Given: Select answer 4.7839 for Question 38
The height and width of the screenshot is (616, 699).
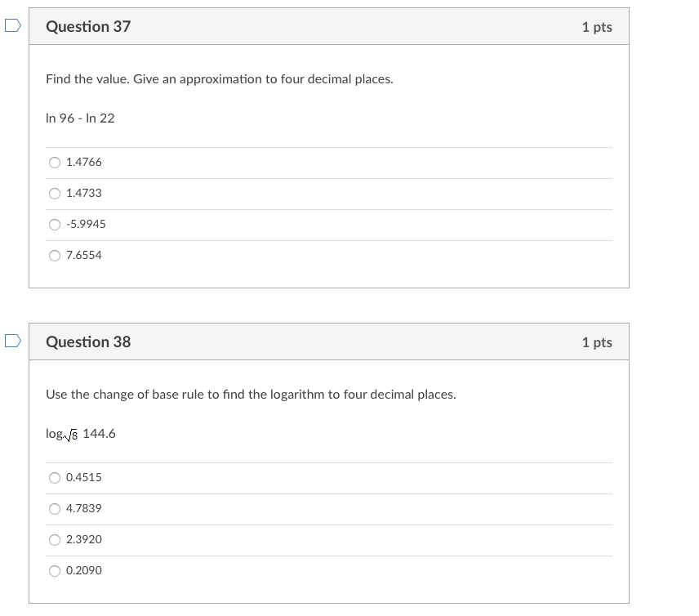Looking at the screenshot, I should [x=54, y=508].
